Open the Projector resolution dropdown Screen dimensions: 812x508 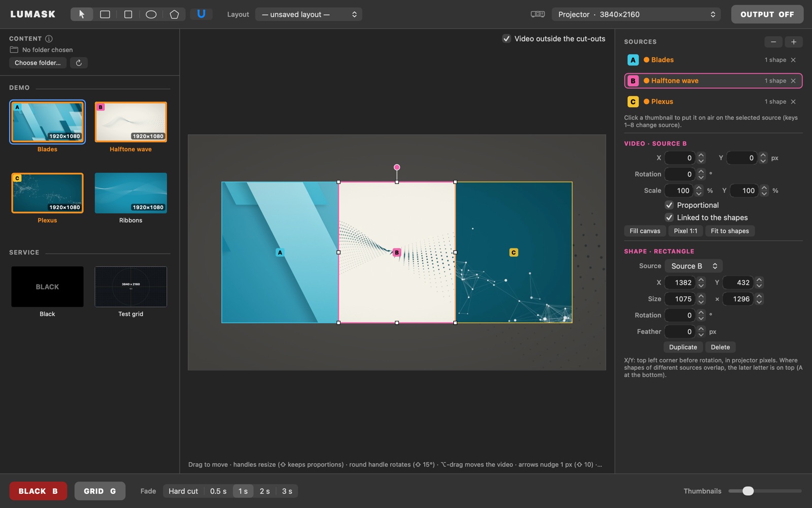click(x=636, y=14)
